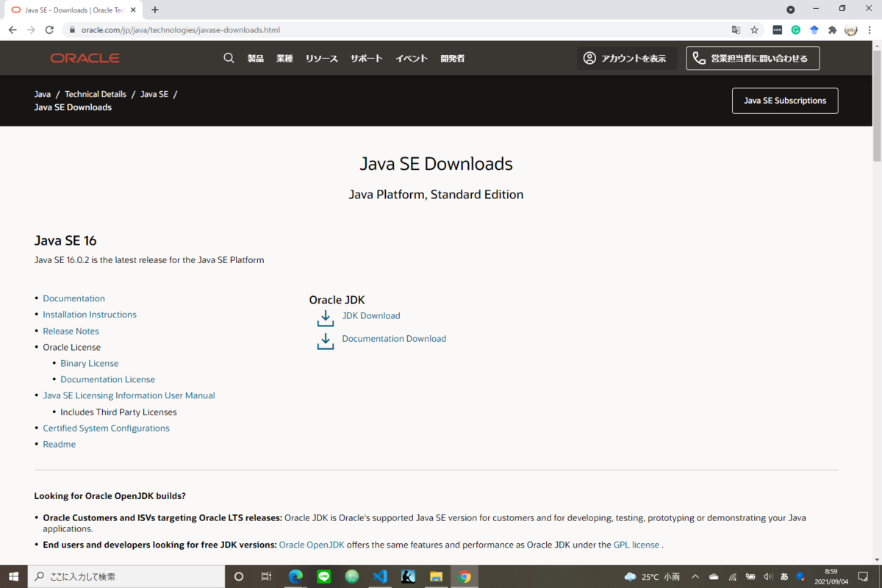Click the Windows taskbar search box
The image size is (882, 588).
tap(126, 577)
